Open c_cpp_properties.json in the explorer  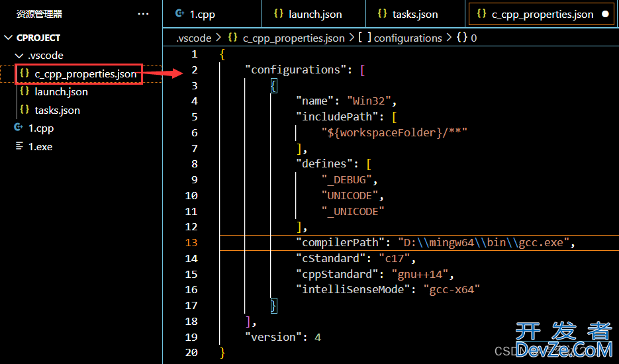pyautogui.click(x=85, y=74)
